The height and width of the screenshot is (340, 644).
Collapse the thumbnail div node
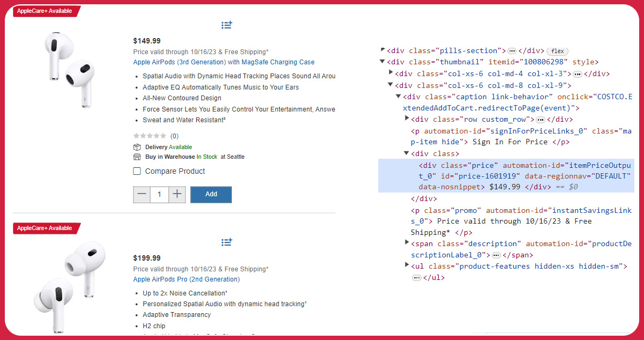pyautogui.click(x=381, y=62)
